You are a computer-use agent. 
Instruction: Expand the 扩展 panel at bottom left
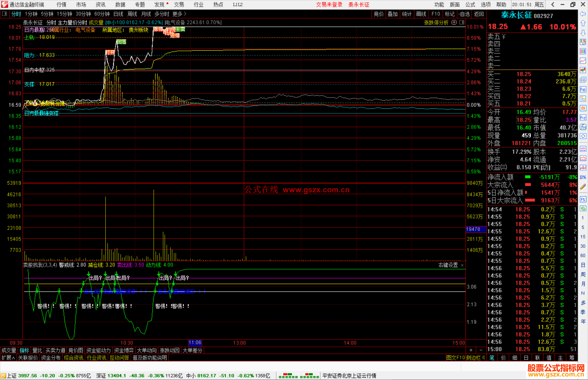pyautogui.click(x=8, y=358)
